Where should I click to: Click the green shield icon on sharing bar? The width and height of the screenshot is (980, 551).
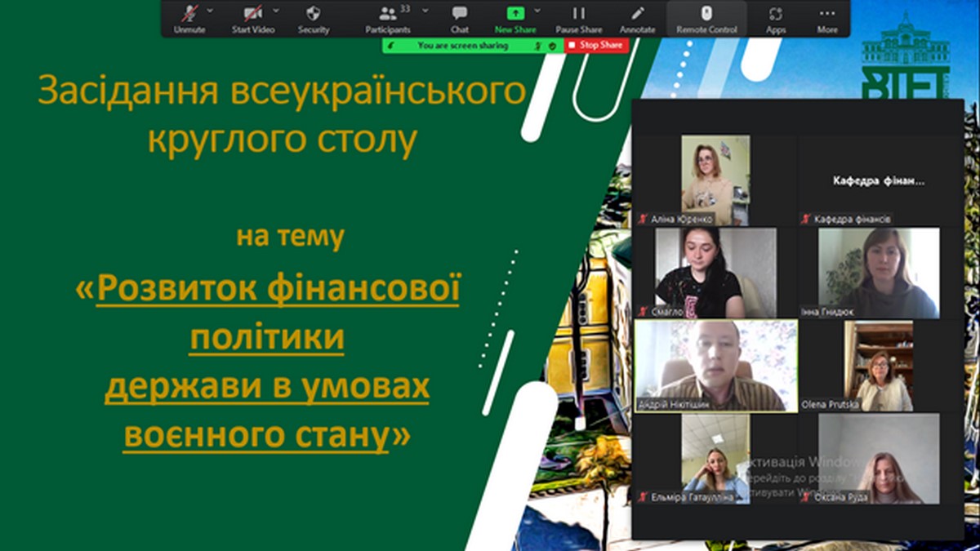point(553,46)
